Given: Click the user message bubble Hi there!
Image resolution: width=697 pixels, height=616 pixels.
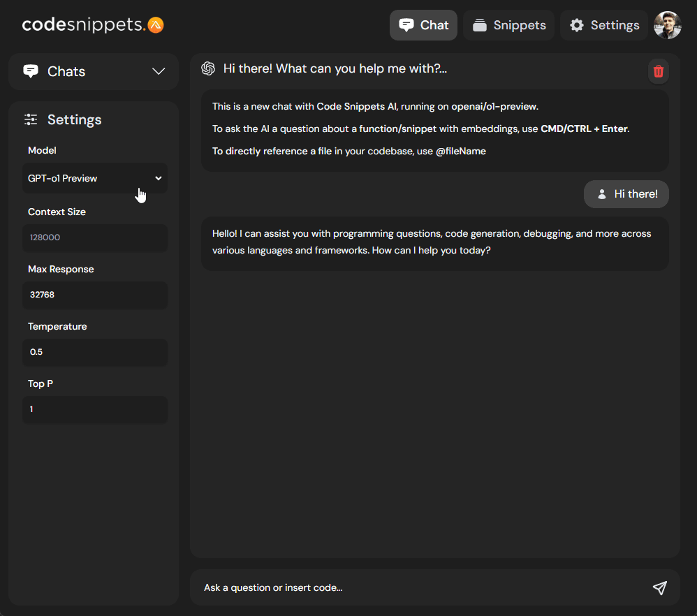Looking at the screenshot, I should [626, 194].
